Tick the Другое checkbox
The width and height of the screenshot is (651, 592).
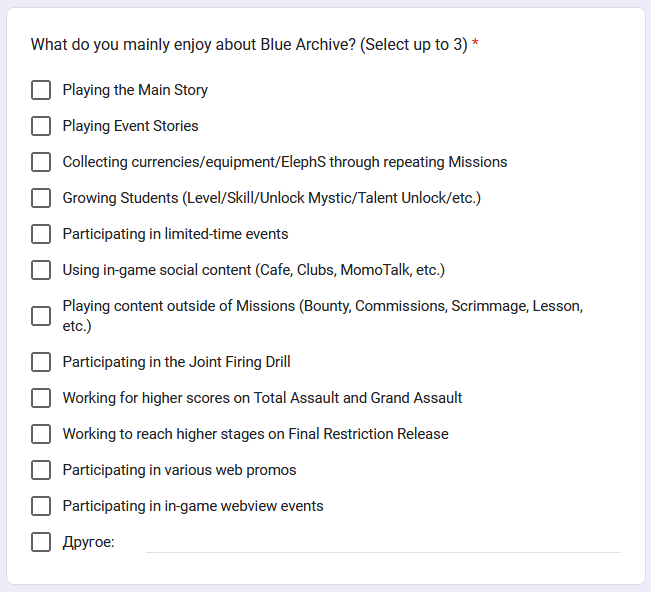pos(41,542)
